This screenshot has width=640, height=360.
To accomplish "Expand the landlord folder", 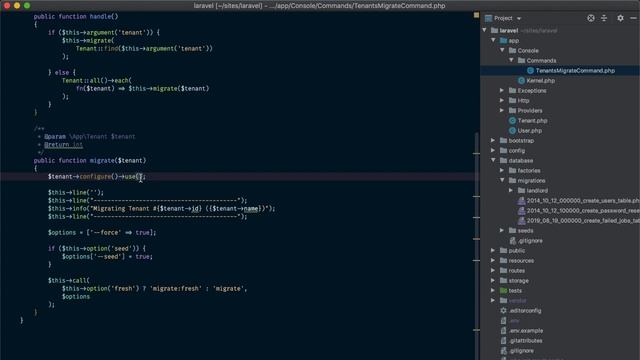I will [x=511, y=190].
